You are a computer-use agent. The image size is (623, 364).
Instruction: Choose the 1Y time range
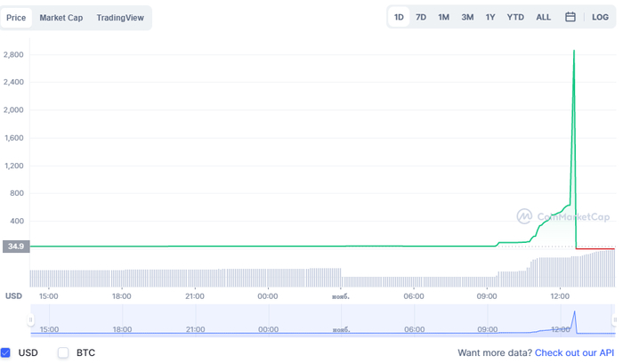point(490,17)
